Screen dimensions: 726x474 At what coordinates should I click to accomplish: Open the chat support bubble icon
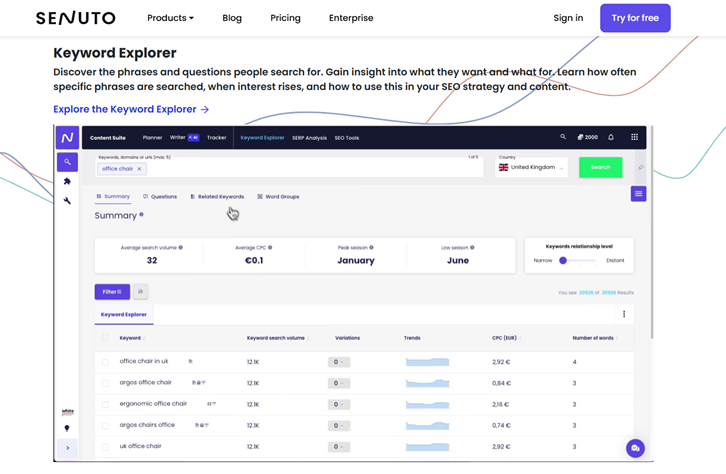[x=635, y=448]
